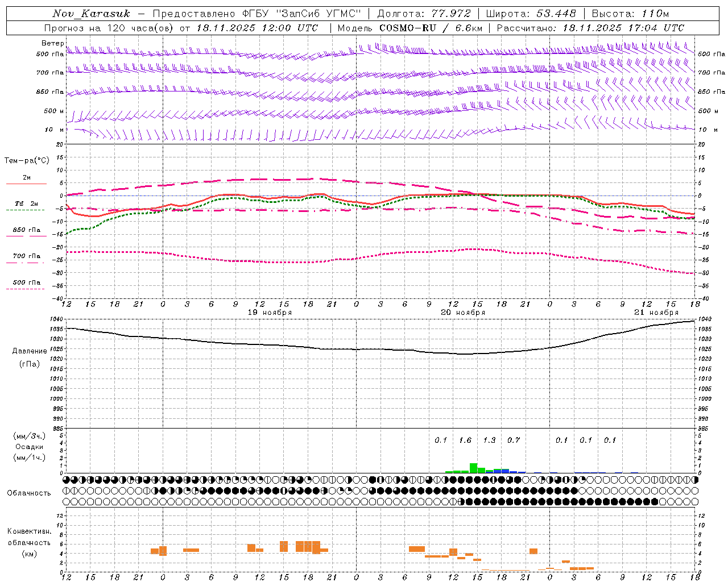Select the text ФГБУ "ЗапСиб УГМС"
This screenshot has width=728, height=582.
click(x=301, y=14)
